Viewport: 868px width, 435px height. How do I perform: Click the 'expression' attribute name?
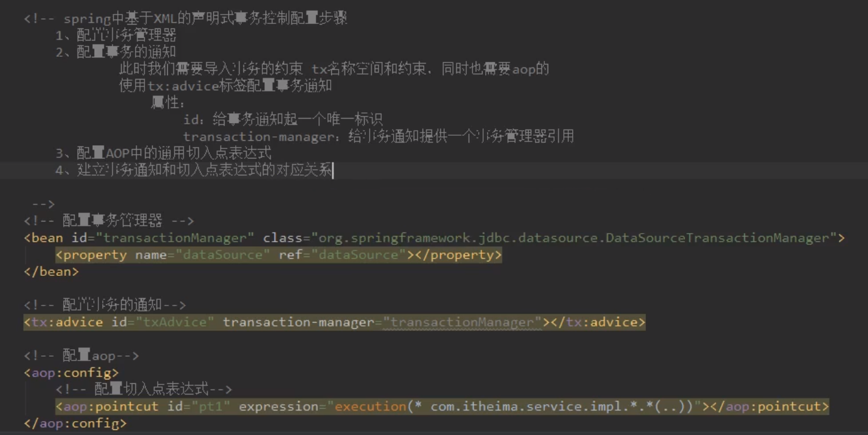[x=278, y=406]
